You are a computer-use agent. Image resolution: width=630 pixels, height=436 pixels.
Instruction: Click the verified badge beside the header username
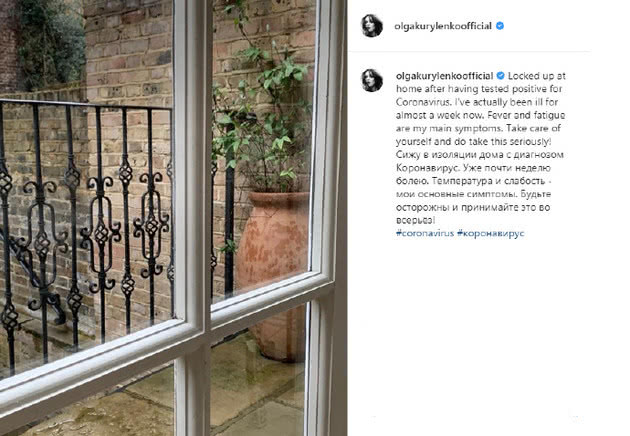pyautogui.click(x=500, y=26)
